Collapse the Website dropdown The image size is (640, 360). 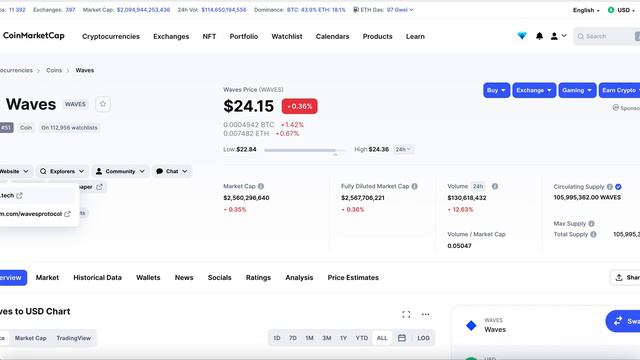pyautogui.click(x=16, y=171)
